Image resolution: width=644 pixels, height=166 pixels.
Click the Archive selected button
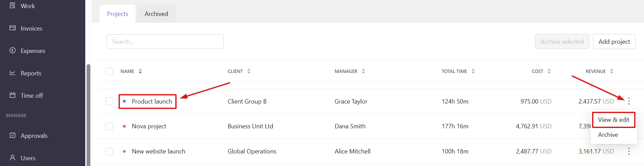pos(562,41)
